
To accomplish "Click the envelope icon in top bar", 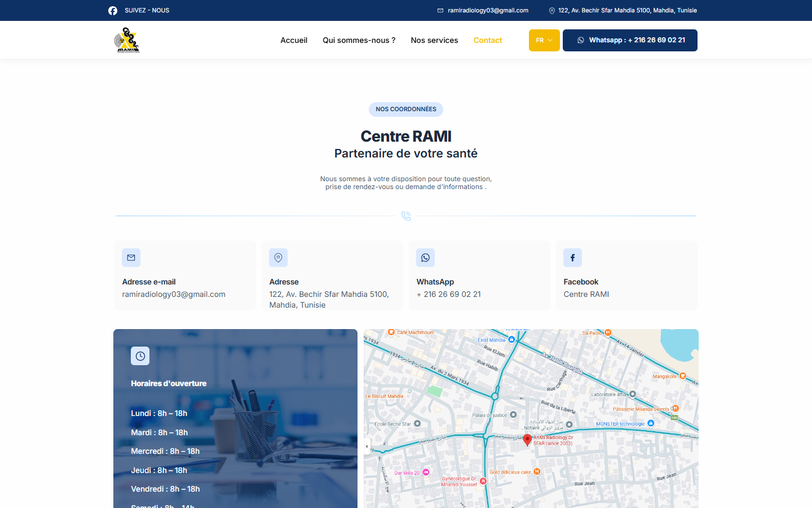I will (x=440, y=10).
